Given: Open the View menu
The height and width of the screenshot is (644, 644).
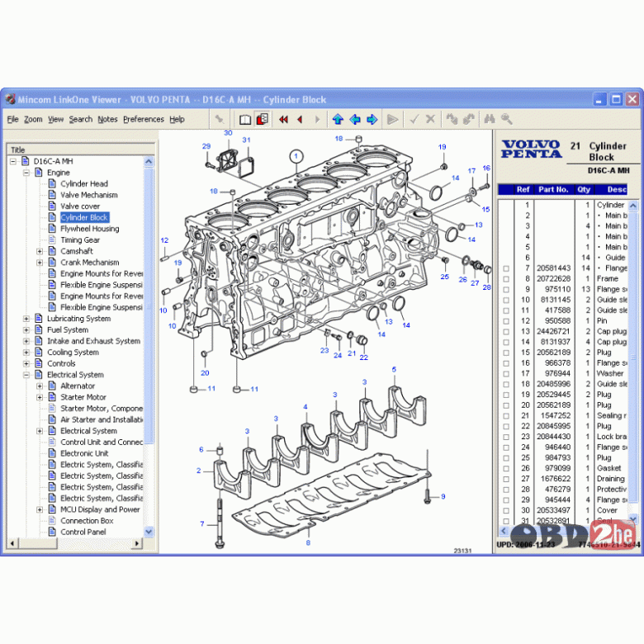Looking at the screenshot, I should [x=56, y=120].
